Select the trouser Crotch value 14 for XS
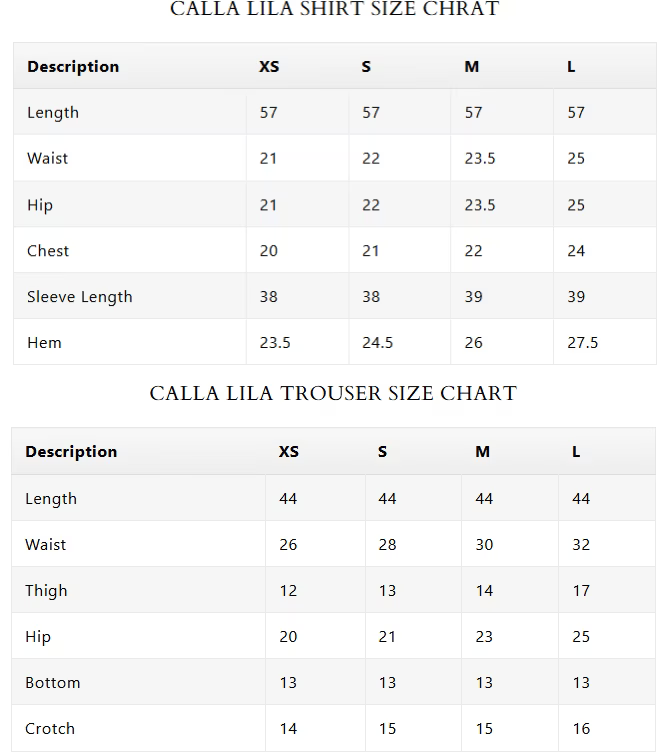Viewport: 667px width, 755px height. [x=288, y=729]
